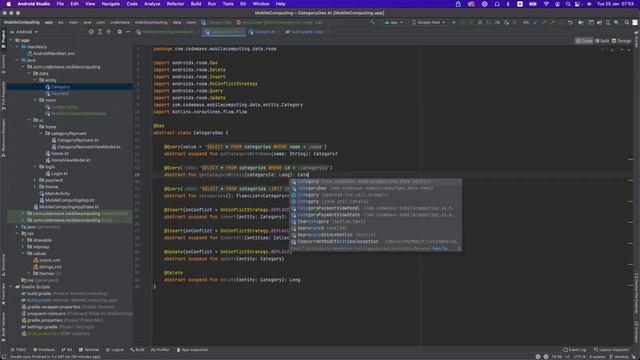Switch editor to Split view mode

tap(602, 41)
